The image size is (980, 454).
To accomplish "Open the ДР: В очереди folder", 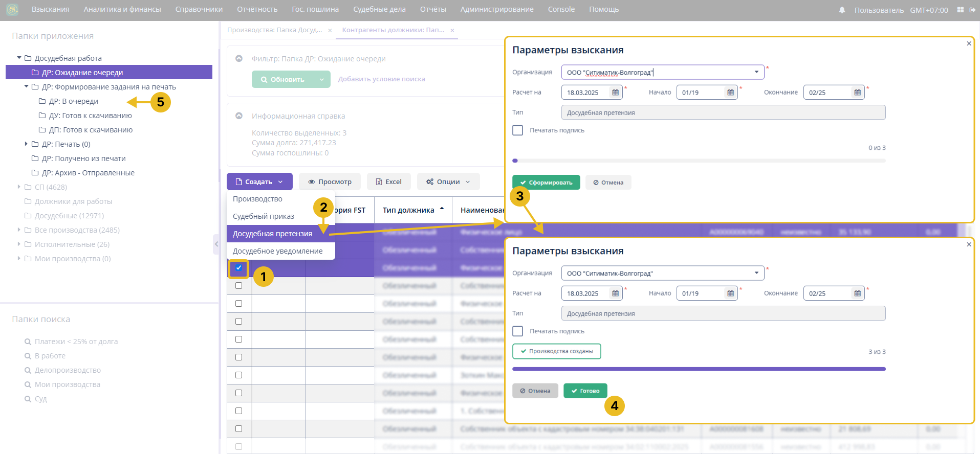I will [x=73, y=101].
